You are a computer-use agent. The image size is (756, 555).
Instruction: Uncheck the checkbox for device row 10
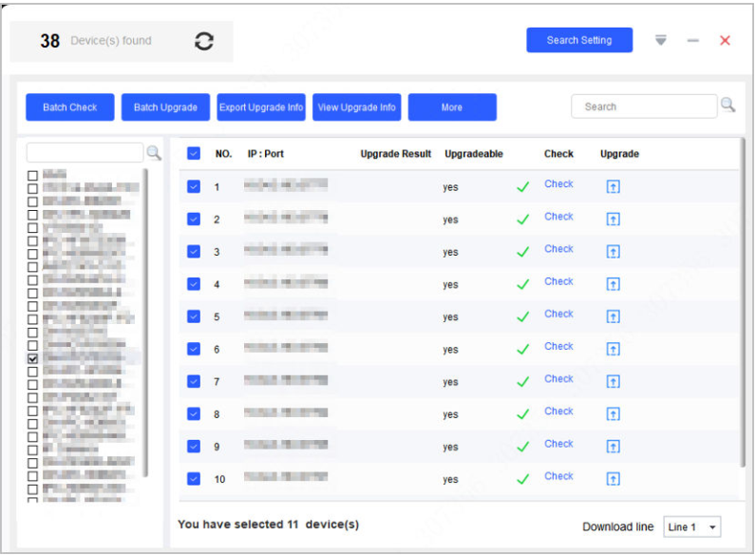(x=194, y=479)
